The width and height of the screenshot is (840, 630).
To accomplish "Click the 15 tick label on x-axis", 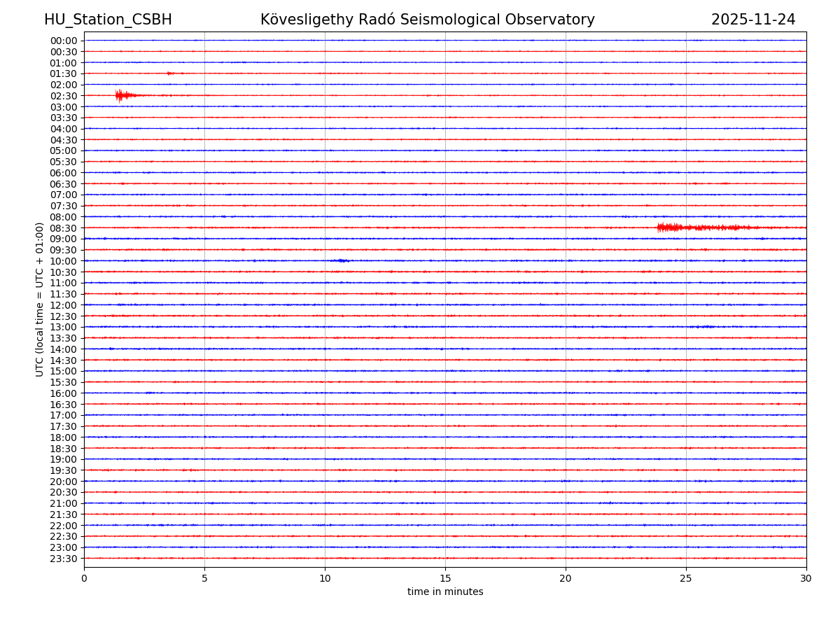I will 445,579.
